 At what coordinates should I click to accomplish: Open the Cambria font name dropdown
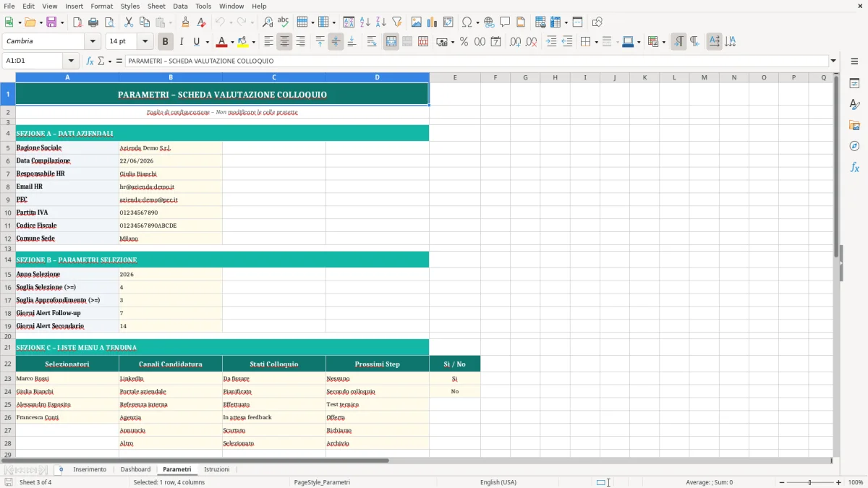pyautogui.click(x=92, y=42)
